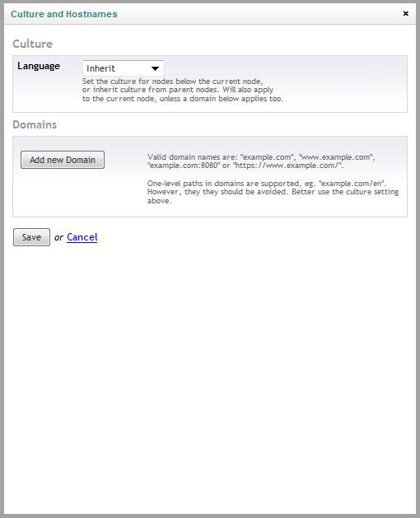Click the Add new Domain button
Viewport: 420px width, 518px height.
[63, 160]
